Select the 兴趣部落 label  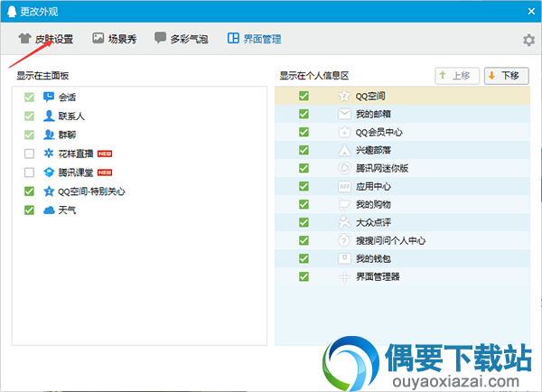(x=373, y=150)
